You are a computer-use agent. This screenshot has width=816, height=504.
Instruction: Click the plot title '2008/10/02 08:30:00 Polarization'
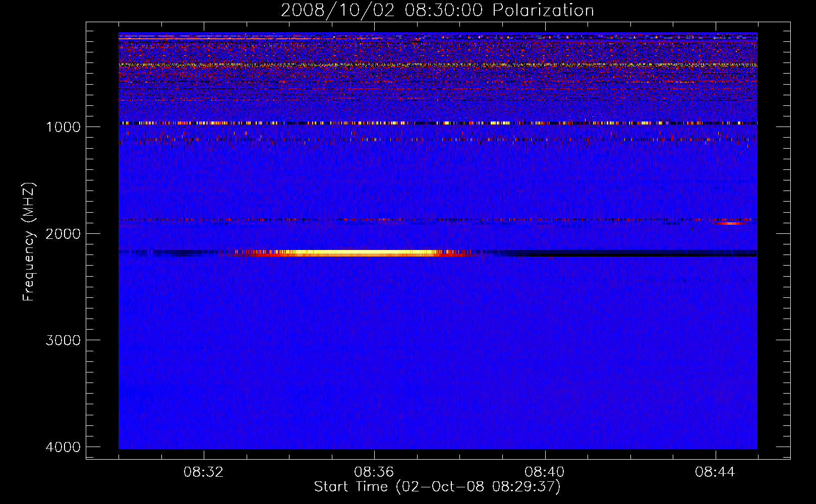click(437, 11)
